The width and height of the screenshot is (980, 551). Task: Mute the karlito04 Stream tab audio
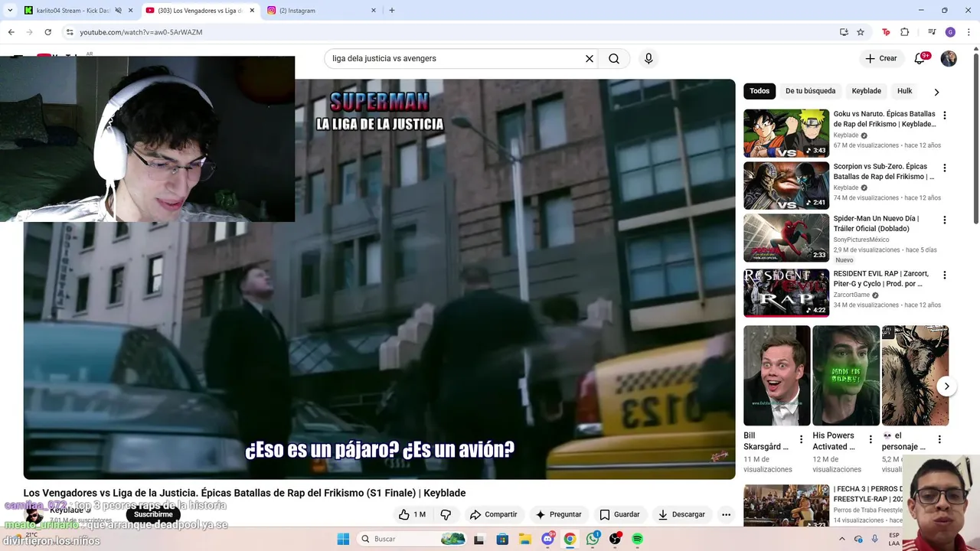click(118, 11)
